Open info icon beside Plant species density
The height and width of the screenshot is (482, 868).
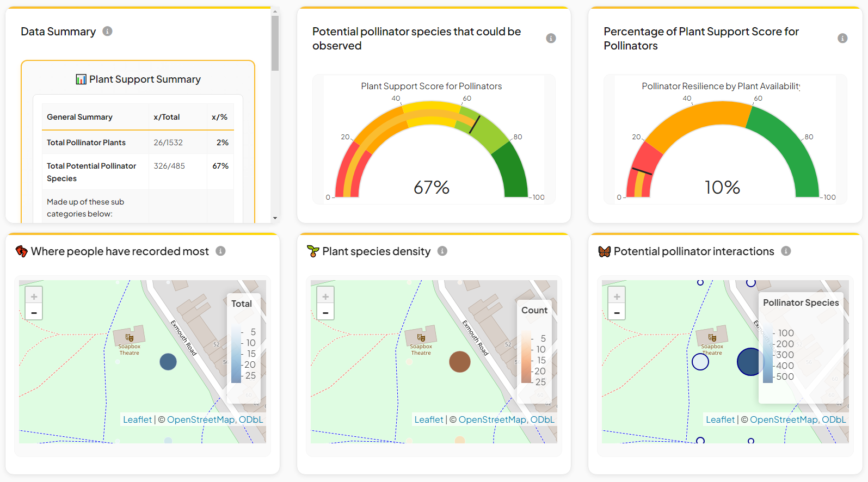pos(442,251)
